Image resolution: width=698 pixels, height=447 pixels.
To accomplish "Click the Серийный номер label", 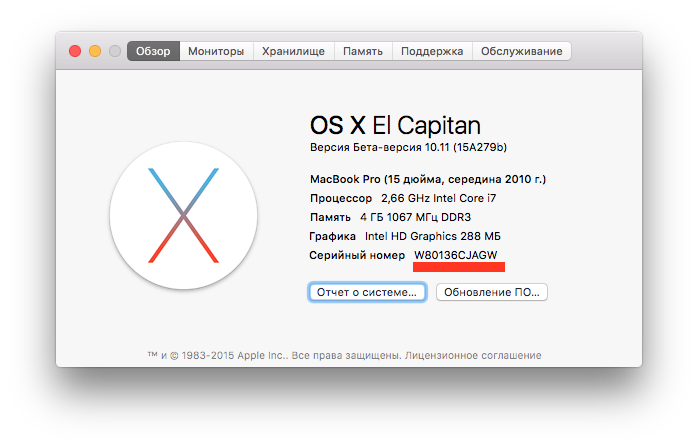I will click(357, 255).
